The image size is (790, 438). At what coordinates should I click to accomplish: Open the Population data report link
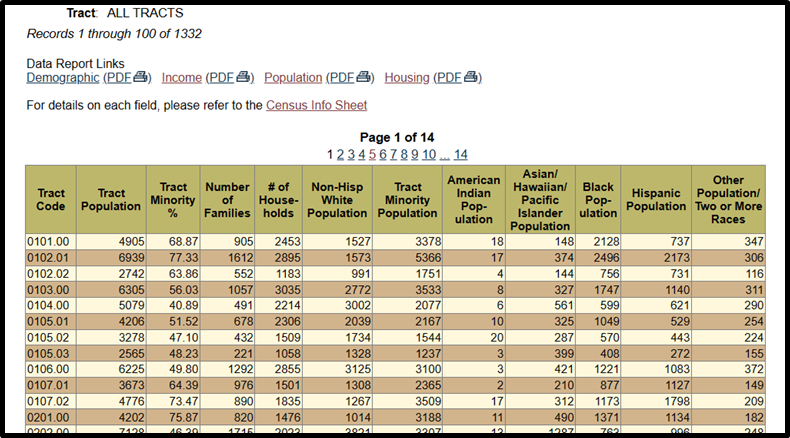tap(293, 78)
